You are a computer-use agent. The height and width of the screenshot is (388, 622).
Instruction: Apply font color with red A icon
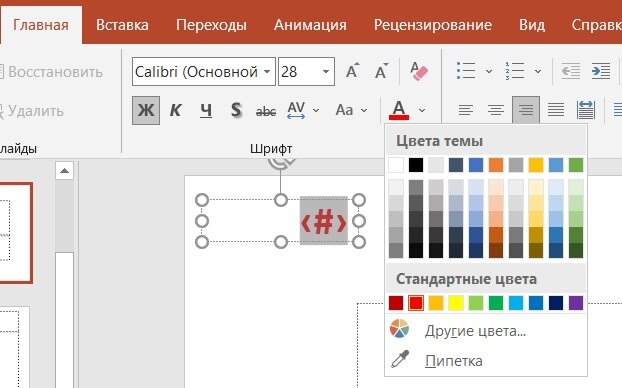(399, 110)
